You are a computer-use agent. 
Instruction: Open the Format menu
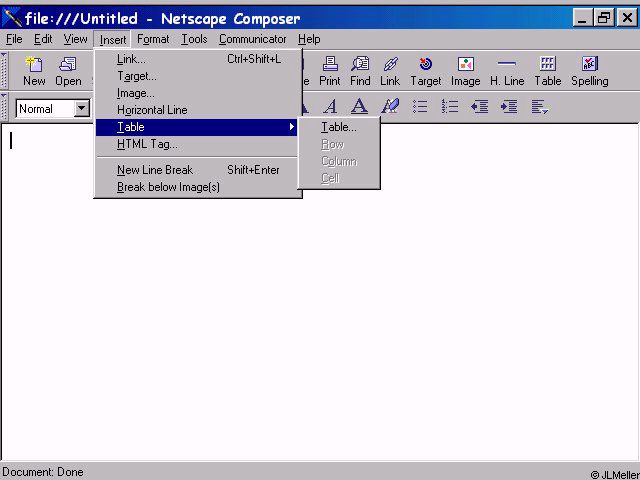153,39
